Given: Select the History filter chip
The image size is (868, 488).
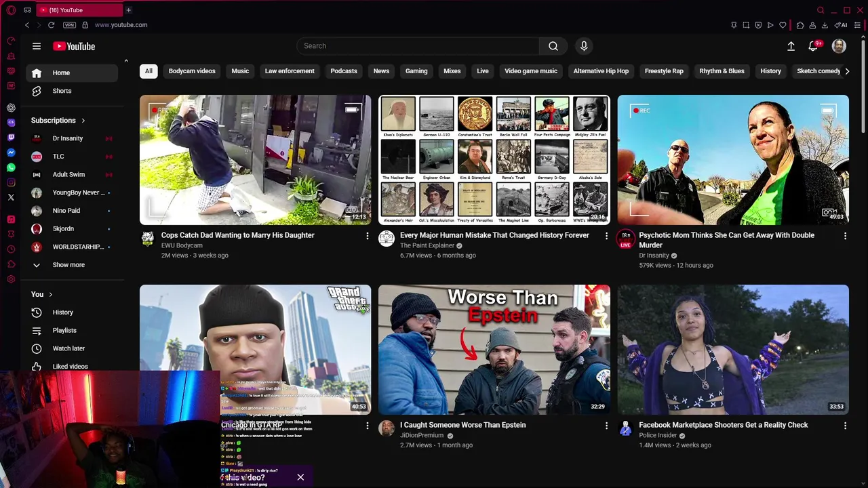Looking at the screenshot, I should pyautogui.click(x=770, y=71).
